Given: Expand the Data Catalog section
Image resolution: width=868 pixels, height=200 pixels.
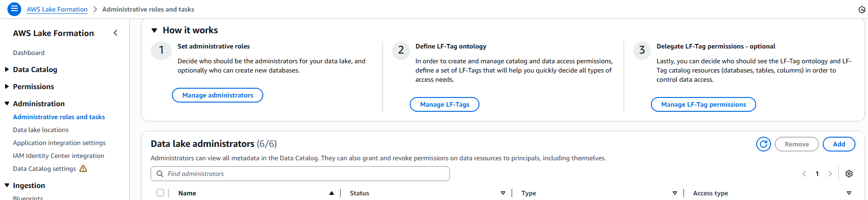Looking at the screenshot, I should (x=7, y=69).
